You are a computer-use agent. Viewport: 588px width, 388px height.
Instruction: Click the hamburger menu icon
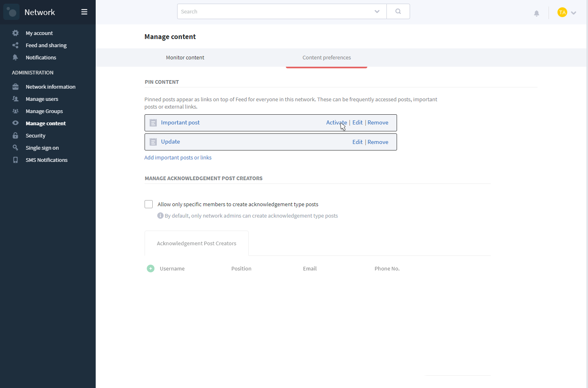[84, 12]
